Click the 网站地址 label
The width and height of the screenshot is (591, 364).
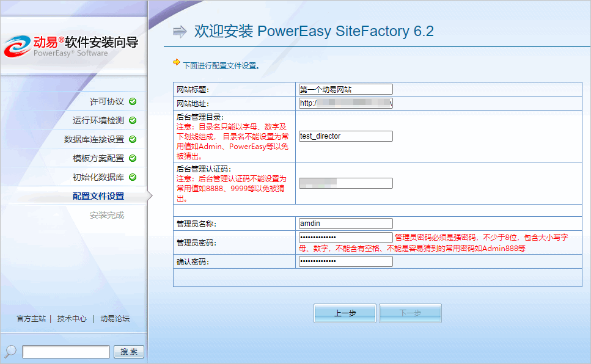pyautogui.click(x=193, y=104)
